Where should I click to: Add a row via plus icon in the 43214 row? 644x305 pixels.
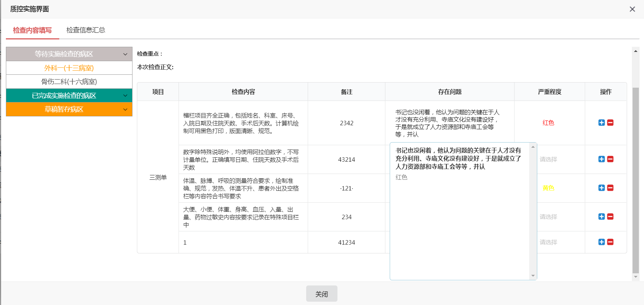click(602, 159)
